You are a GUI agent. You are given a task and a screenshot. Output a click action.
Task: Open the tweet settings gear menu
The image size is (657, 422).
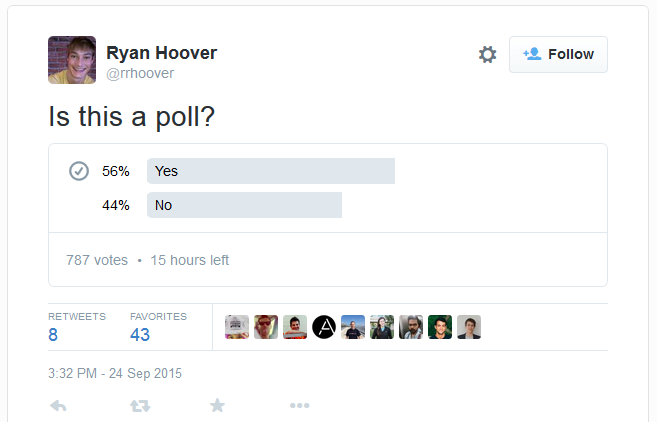487,55
